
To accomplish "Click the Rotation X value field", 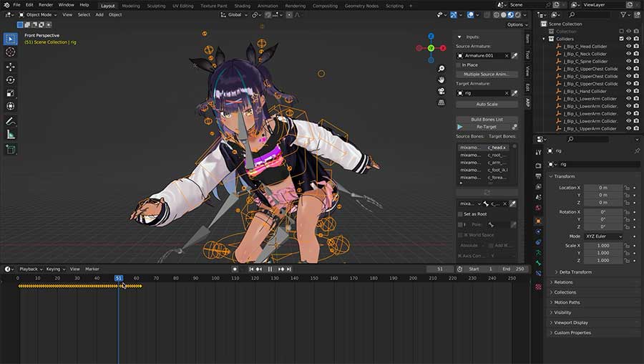I will tap(603, 212).
